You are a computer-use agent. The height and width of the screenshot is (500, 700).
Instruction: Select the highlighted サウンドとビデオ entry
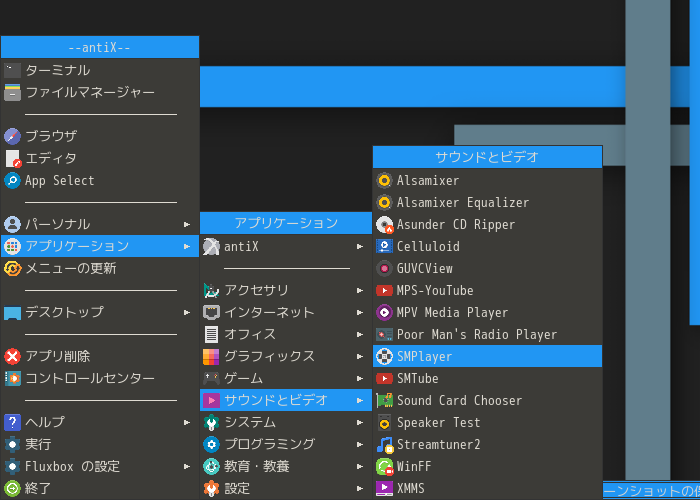286,400
